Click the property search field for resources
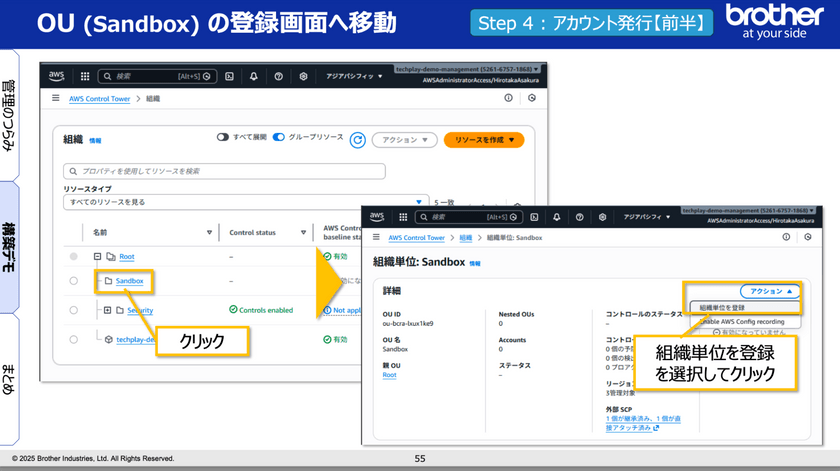840x471 pixels. coord(225,171)
